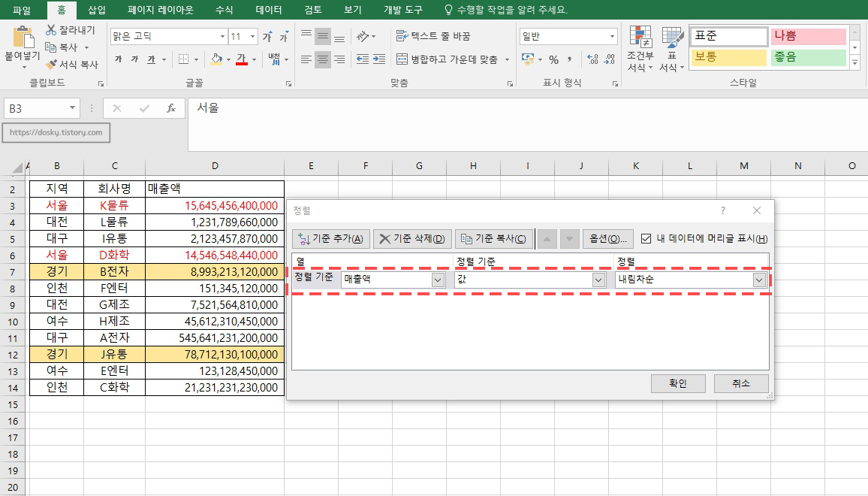The width and height of the screenshot is (868, 496).
Task: Expand the cell styles gallery
Action: [855, 64]
